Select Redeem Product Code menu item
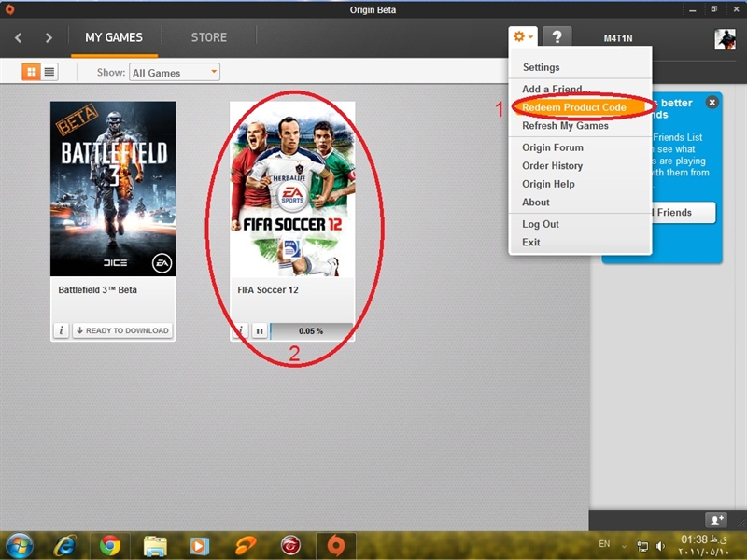The image size is (747, 560). click(574, 107)
